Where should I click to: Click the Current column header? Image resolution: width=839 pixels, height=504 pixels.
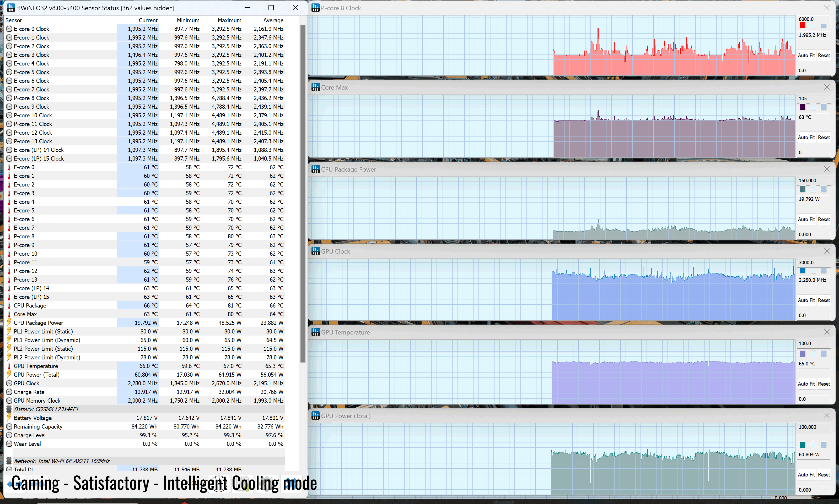138,20
